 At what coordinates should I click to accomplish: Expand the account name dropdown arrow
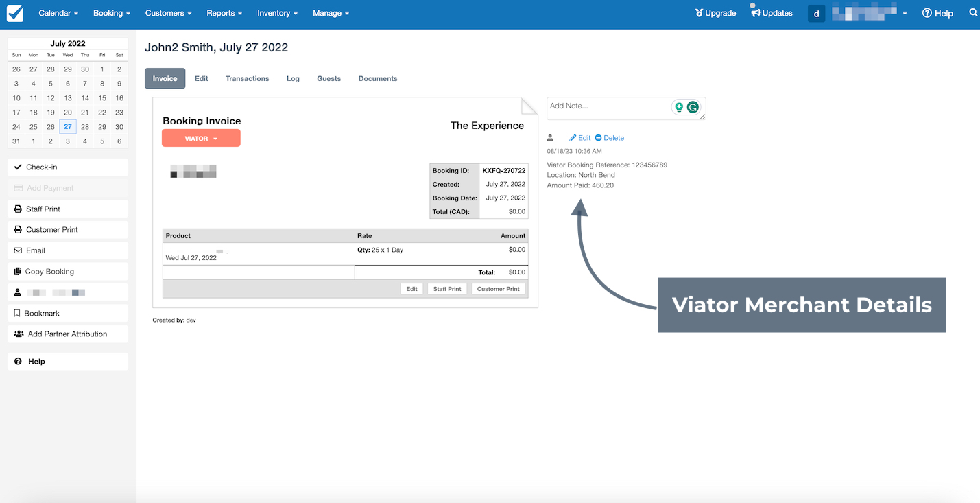coord(905,14)
